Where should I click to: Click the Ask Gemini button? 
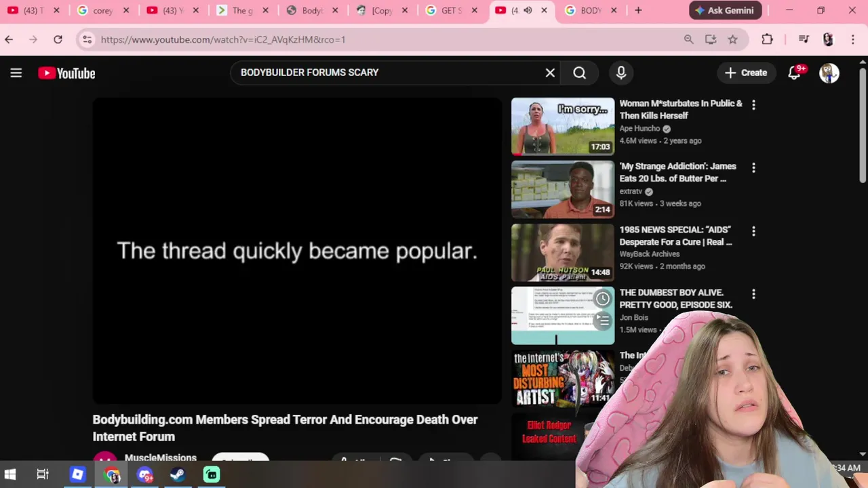click(x=726, y=10)
